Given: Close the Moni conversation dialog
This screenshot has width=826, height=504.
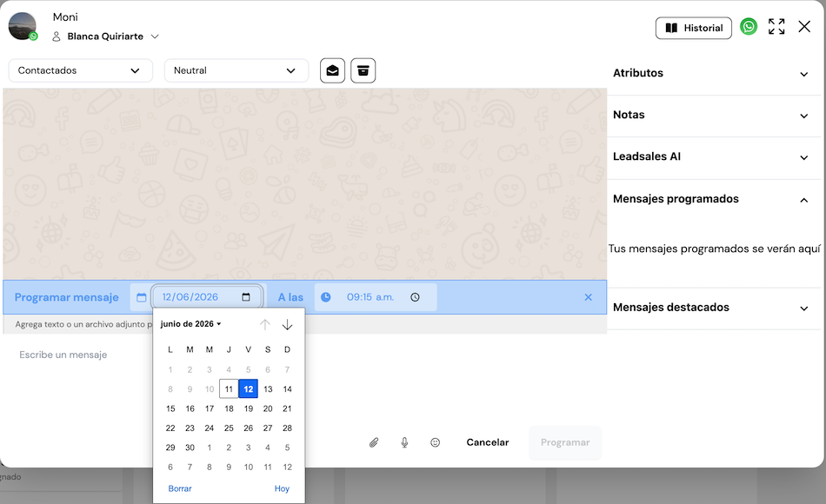Looking at the screenshot, I should pos(804,26).
